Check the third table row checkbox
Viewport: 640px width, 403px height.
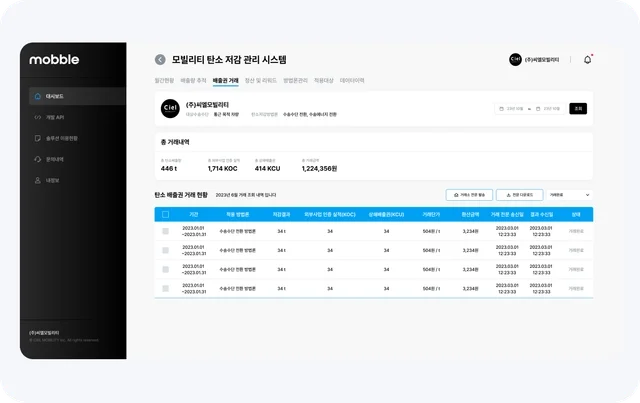(x=166, y=269)
